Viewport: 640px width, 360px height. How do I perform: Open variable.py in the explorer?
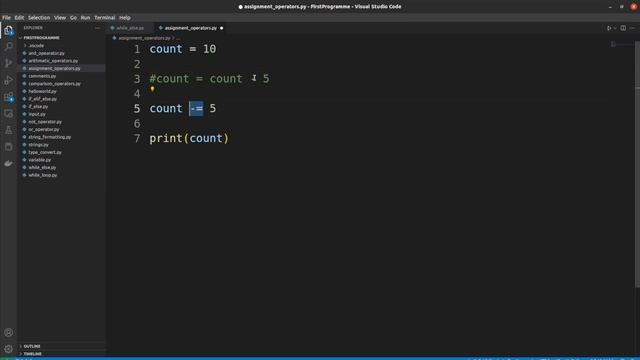40,160
